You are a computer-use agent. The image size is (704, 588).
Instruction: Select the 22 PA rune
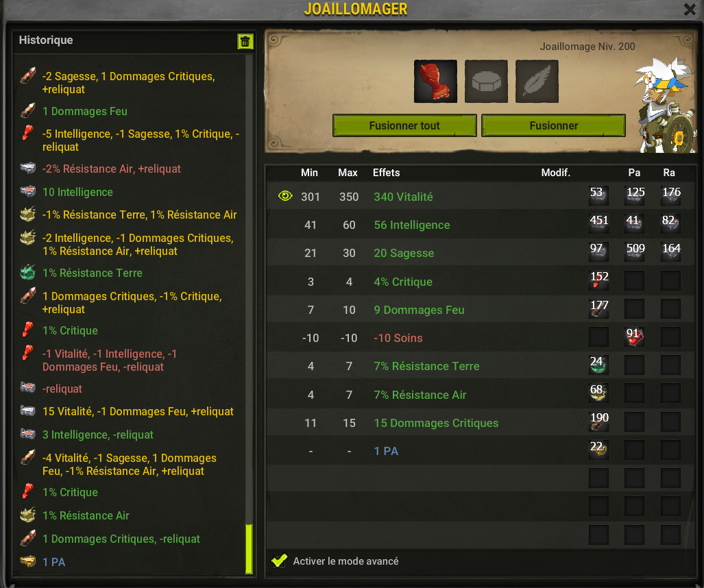click(598, 450)
